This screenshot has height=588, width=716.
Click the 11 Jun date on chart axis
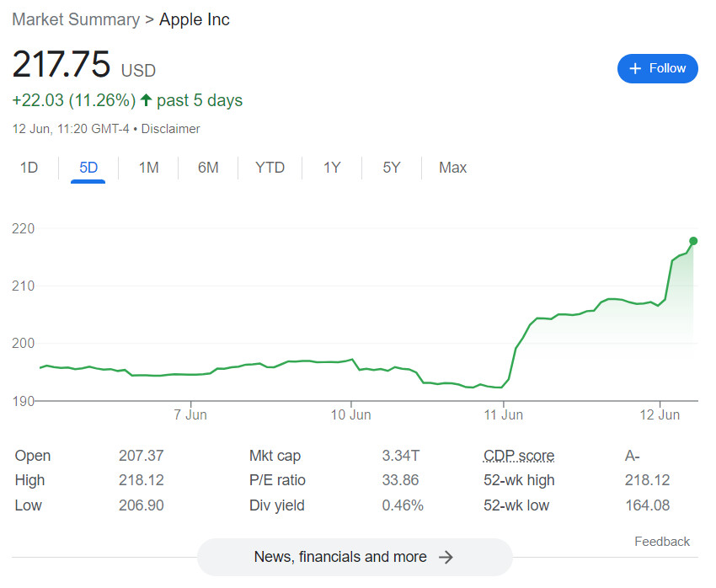pyautogui.click(x=503, y=414)
